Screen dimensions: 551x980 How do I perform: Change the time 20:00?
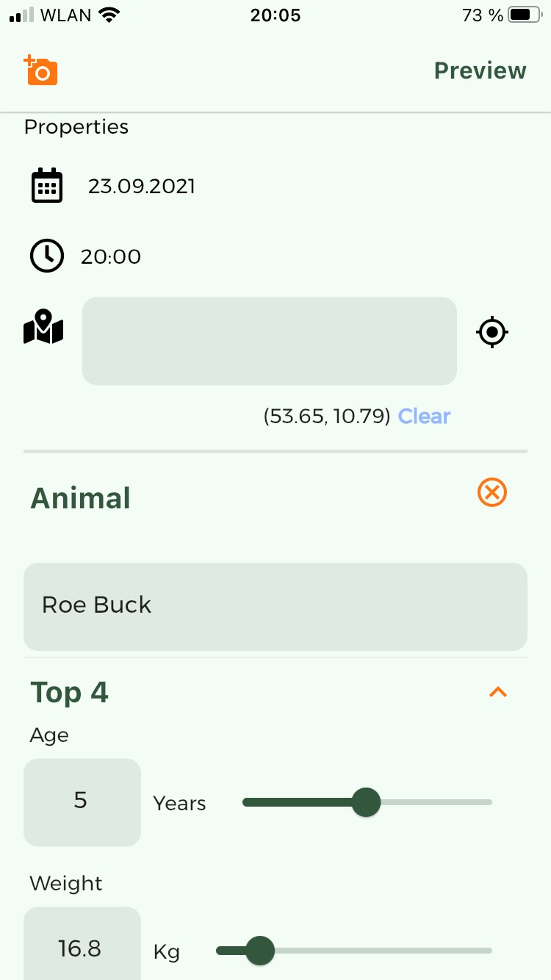point(111,257)
